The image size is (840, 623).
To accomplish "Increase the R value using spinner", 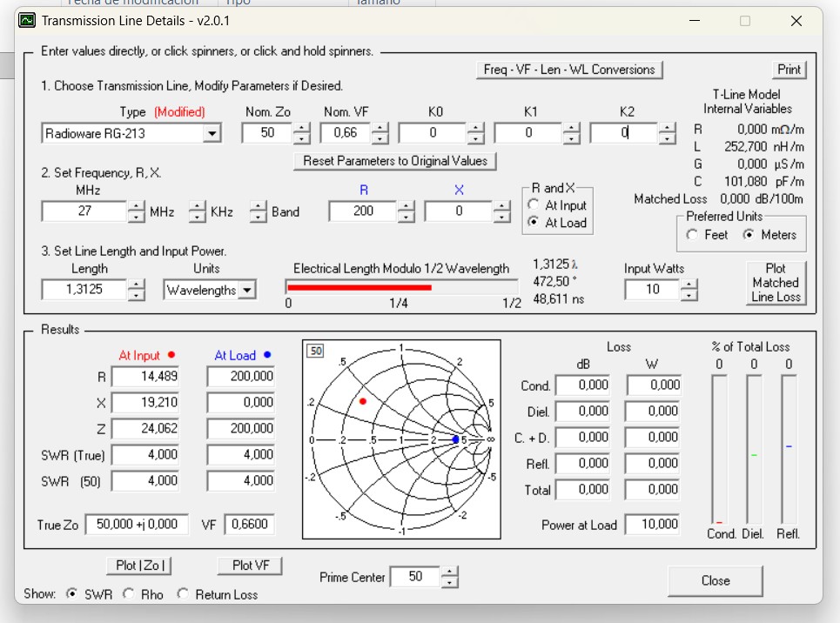I will coord(406,206).
